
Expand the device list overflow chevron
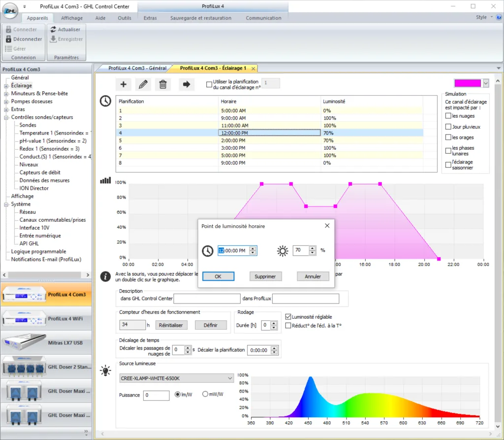(x=86, y=433)
